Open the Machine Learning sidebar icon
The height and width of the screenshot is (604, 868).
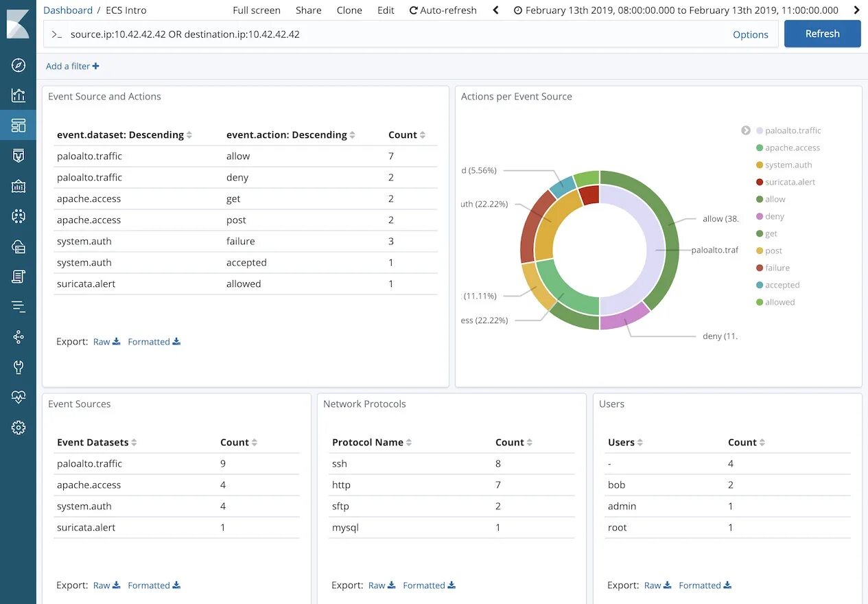[19, 216]
